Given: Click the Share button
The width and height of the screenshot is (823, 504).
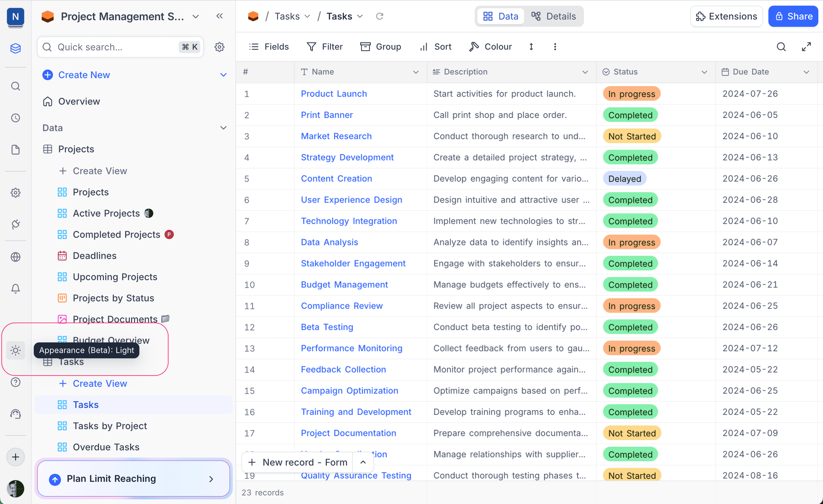Looking at the screenshot, I should pos(793,16).
